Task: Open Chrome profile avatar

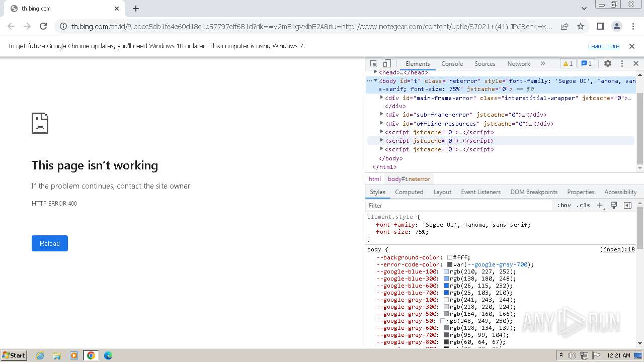Action: 616,26
